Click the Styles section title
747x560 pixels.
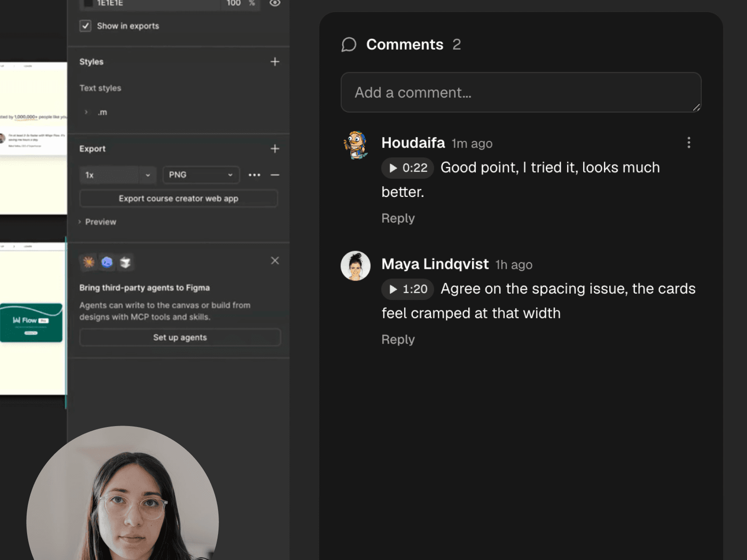(x=92, y=62)
